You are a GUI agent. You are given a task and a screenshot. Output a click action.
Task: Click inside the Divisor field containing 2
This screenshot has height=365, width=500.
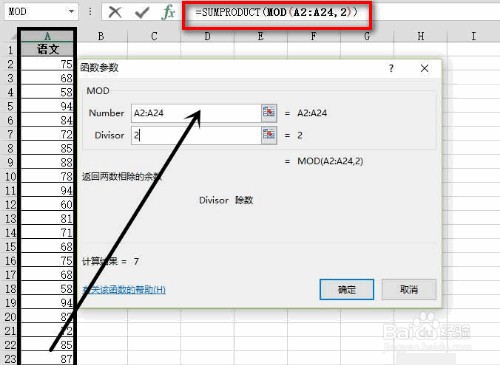196,135
